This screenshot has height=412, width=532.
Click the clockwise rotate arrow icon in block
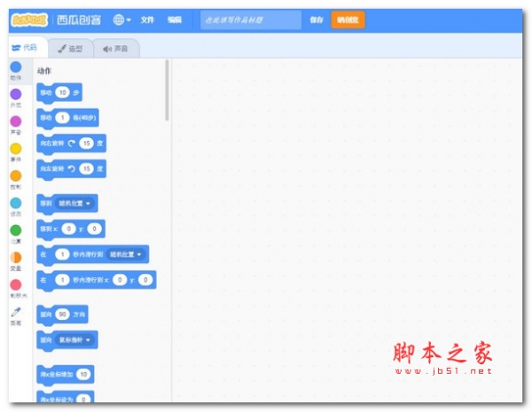tap(71, 144)
